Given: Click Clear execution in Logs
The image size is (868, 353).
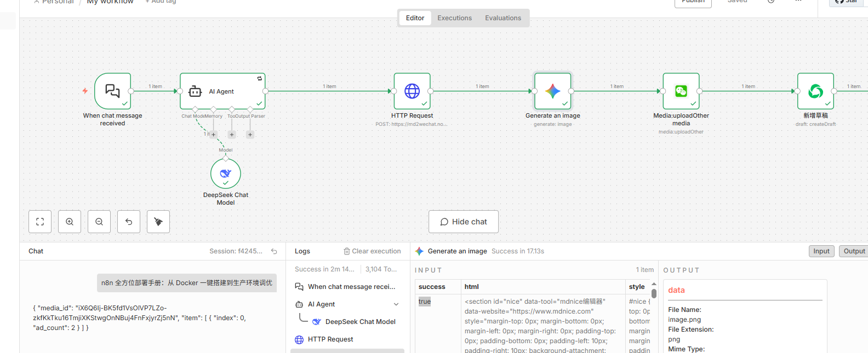Looking at the screenshot, I should (x=372, y=251).
